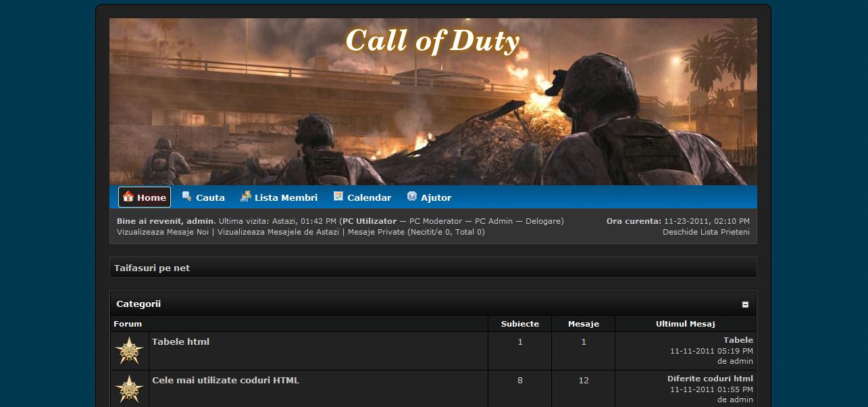This screenshot has width=868, height=407.
Task: Open the Tabele html forum
Action: click(180, 341)
